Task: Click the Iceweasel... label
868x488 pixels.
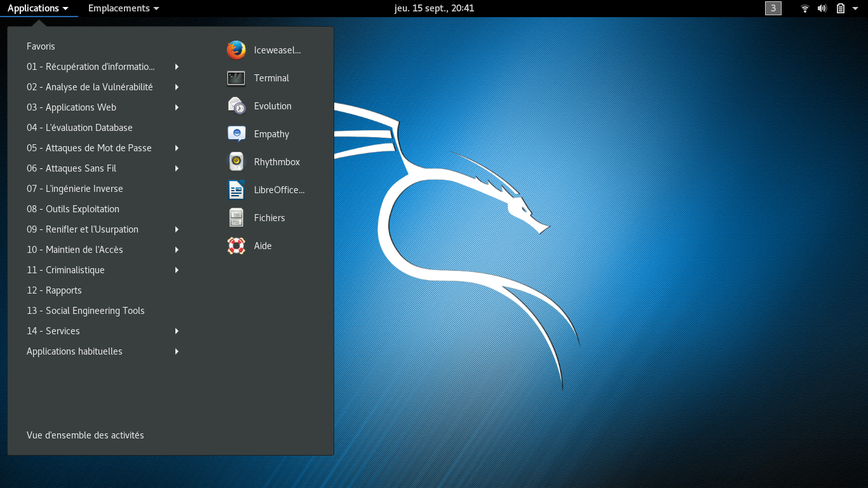Action: click(x=277, y=50)
